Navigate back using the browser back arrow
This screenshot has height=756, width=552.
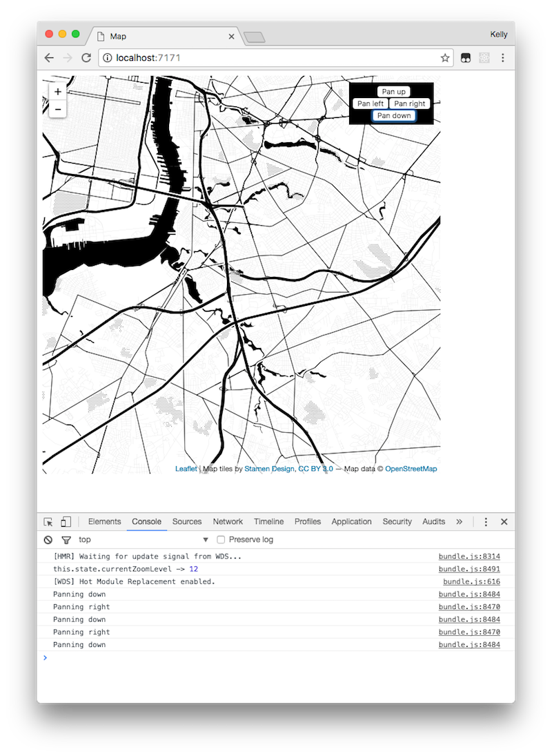pyautogui.click(x=48, y=57)
